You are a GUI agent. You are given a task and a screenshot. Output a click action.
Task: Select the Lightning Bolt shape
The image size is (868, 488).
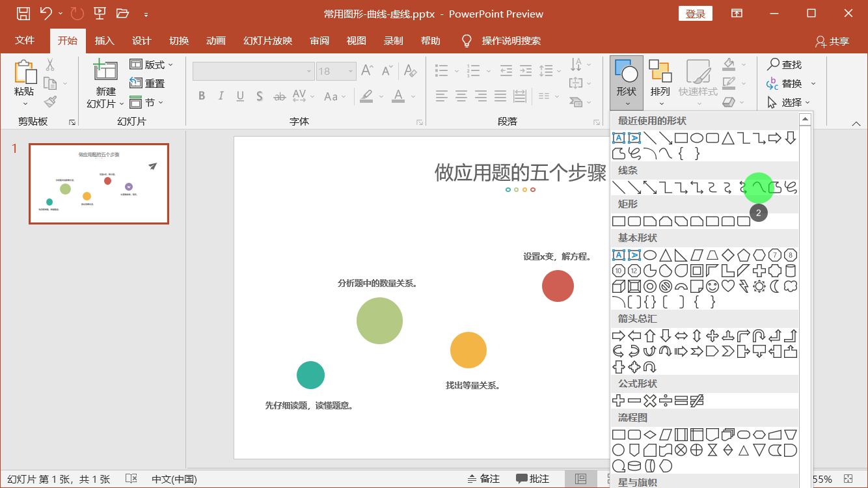744,286
